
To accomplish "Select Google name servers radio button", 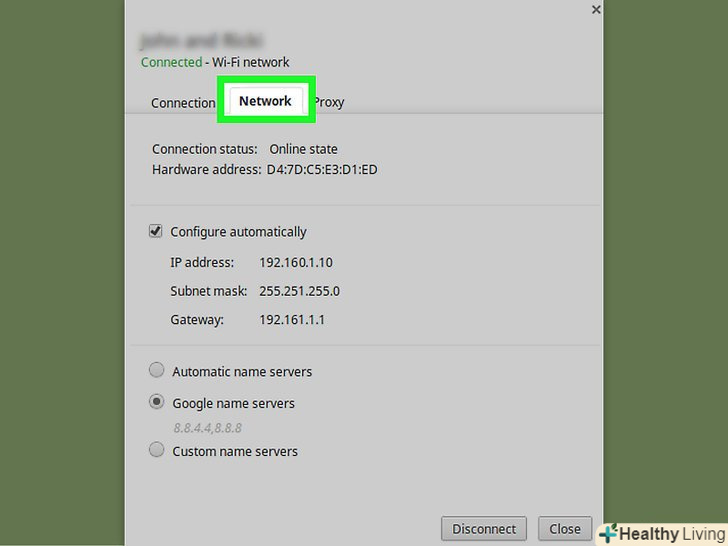I will [156, 402].
